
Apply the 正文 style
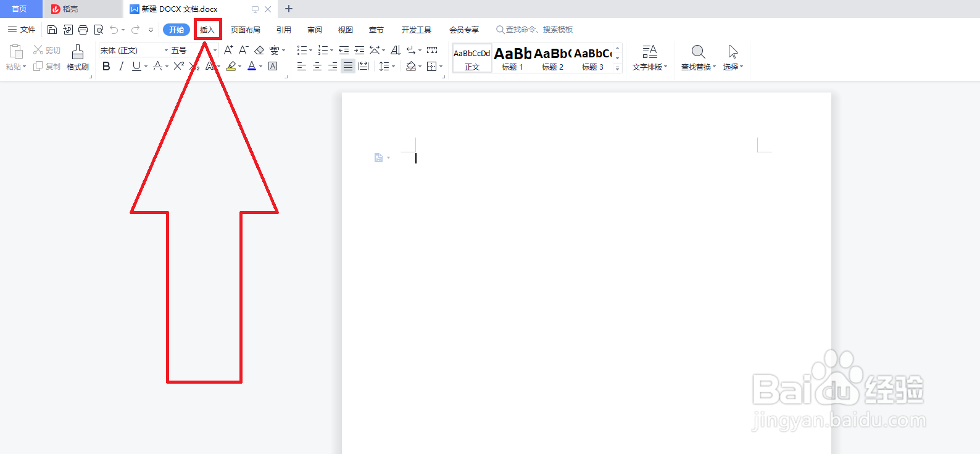click(472, 58)
